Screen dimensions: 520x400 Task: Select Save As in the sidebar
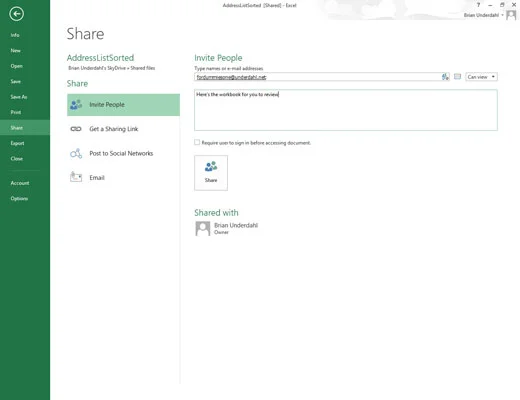(x=19, y=97)
